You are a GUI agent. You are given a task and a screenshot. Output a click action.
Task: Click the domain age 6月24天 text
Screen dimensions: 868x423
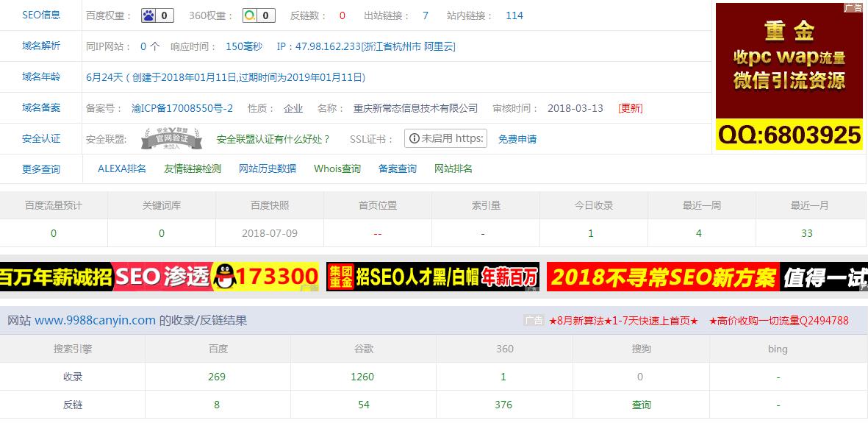(104, 77)
